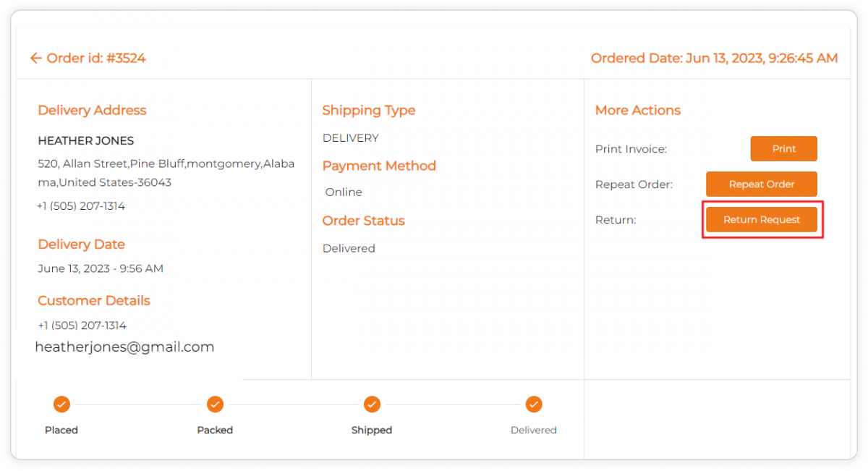Click the Ordered Date text at top right

coord(715,58)
